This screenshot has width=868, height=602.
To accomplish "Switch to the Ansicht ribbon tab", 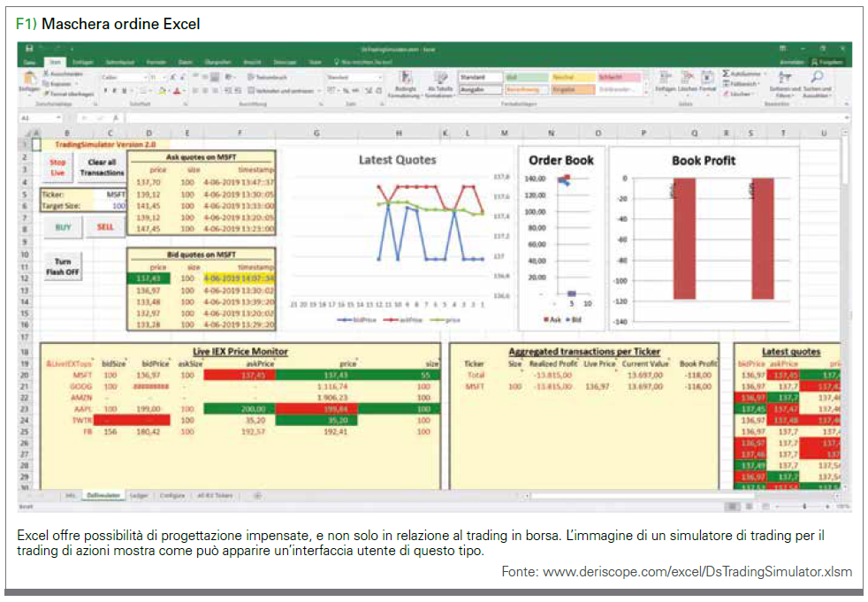I will click(x=252, y=62).
